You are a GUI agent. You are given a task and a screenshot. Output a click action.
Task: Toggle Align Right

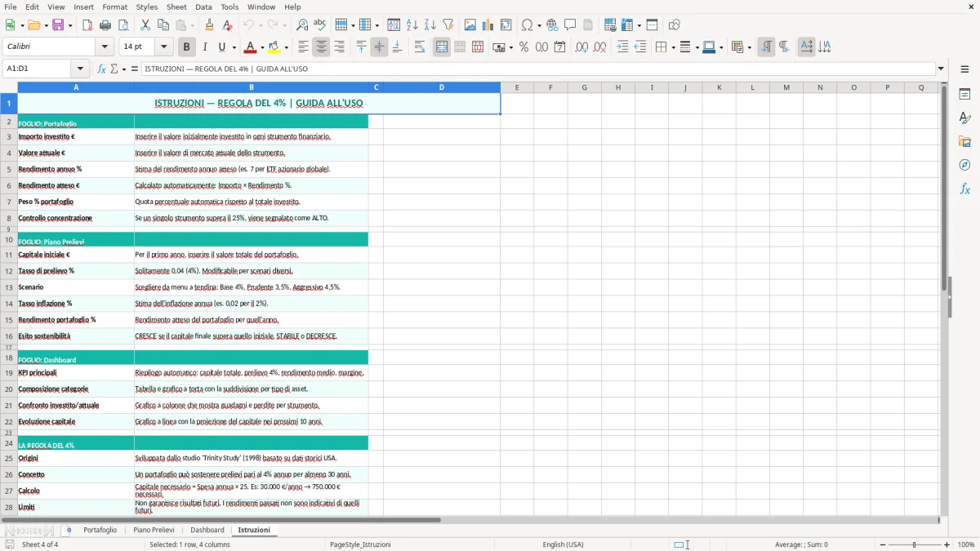[339, 47]
